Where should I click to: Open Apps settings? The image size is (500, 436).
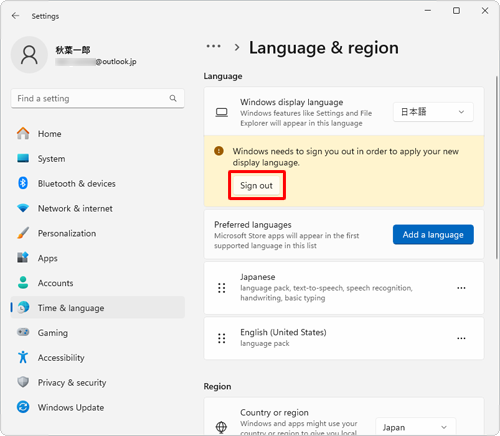point(98,258)
